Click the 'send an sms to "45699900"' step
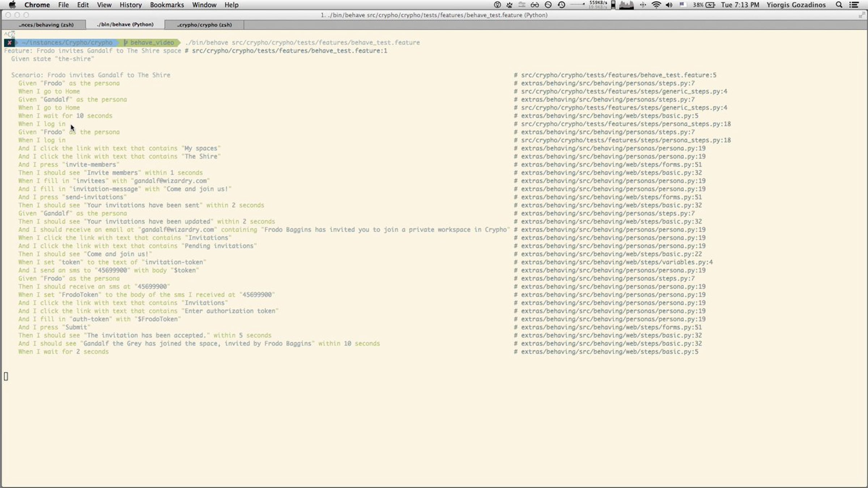Viewport: 868px width, 488px height. (109, 270)
